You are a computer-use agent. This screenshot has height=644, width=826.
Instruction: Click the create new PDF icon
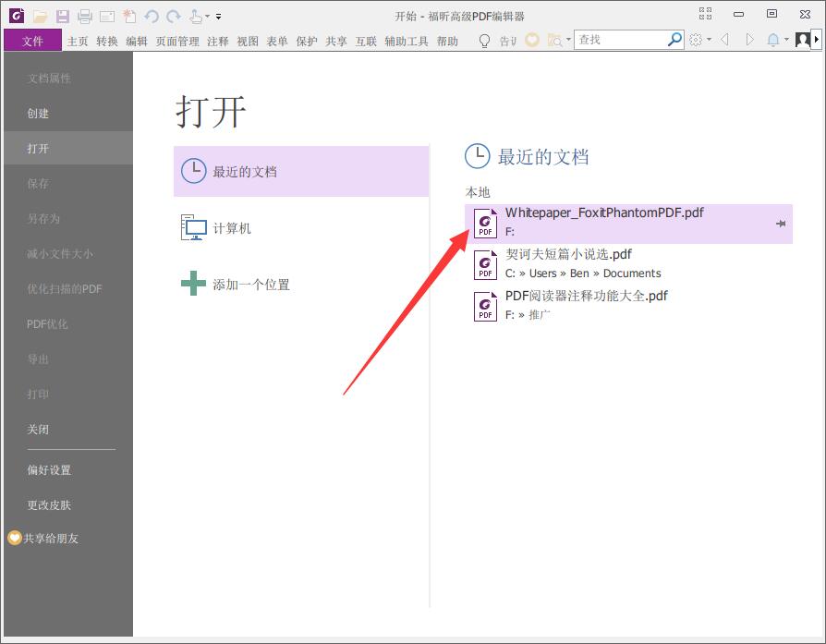point(129,17)
